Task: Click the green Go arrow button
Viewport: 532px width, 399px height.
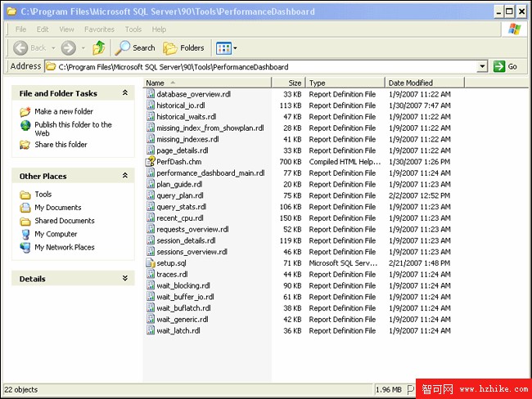Action: tap(499, 66)
